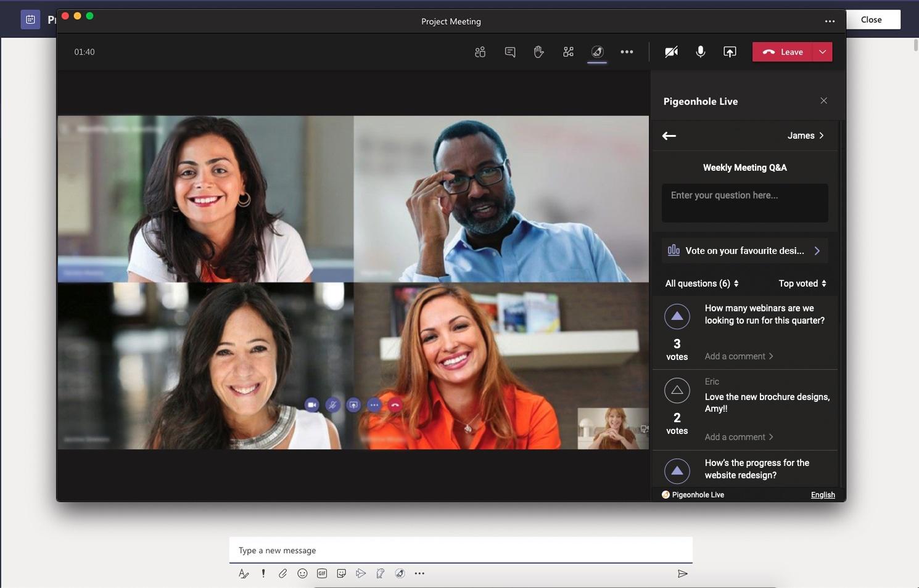919x588 pixels.
Task: Send the chat message
Action: pos(682,574)
